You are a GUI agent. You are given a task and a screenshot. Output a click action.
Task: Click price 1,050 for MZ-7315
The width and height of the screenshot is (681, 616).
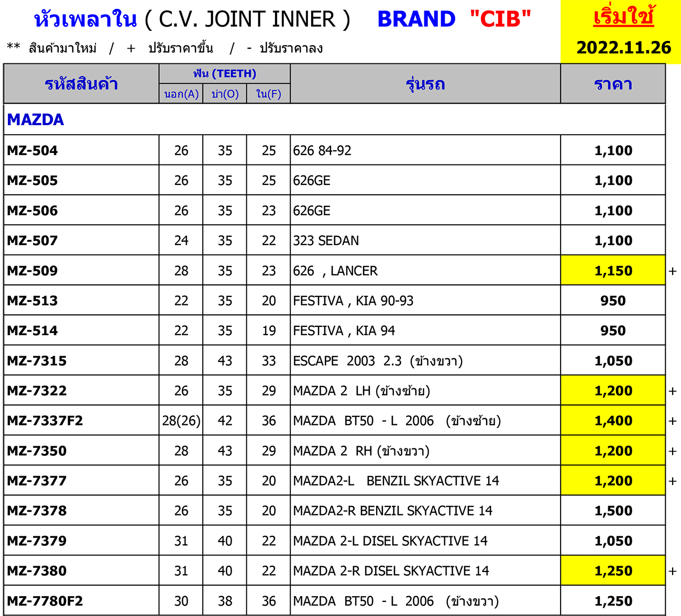coord(613,361)
